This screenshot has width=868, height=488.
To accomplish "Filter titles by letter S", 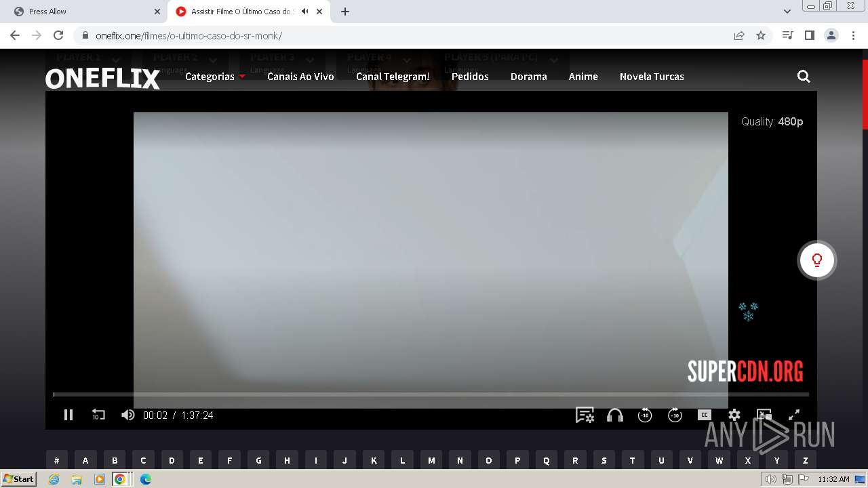I will point(604,460).
